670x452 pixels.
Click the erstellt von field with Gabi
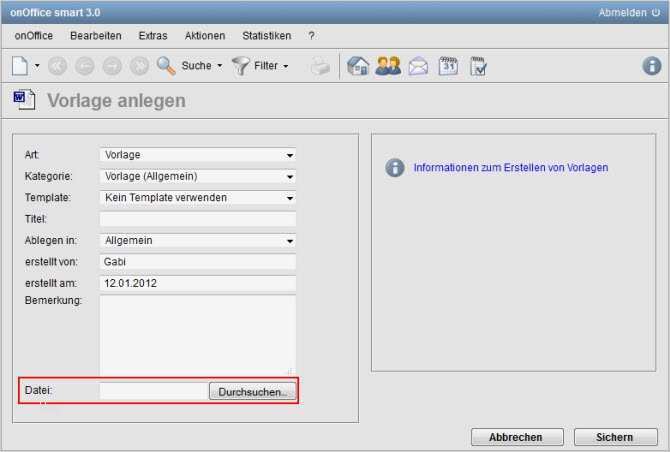pos(198,261)
